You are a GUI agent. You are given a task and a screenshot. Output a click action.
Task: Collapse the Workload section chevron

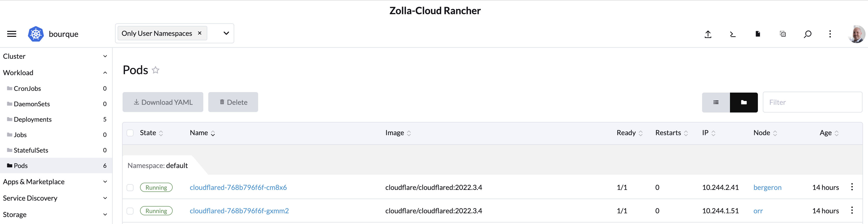[105, 72]
